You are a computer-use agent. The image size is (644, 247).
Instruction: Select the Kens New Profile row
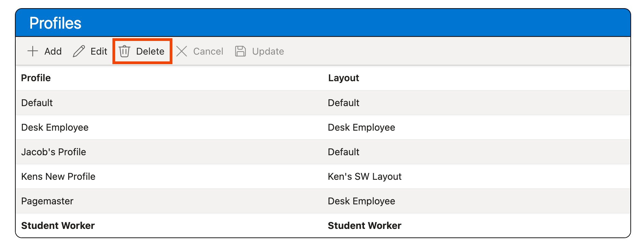(x=58, y=176)
